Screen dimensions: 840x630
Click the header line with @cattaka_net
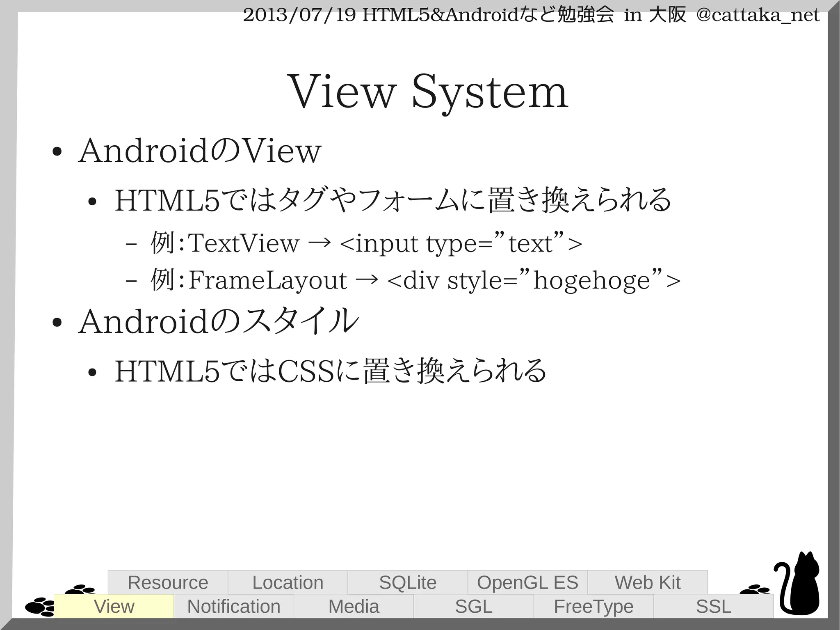[531, 16]
